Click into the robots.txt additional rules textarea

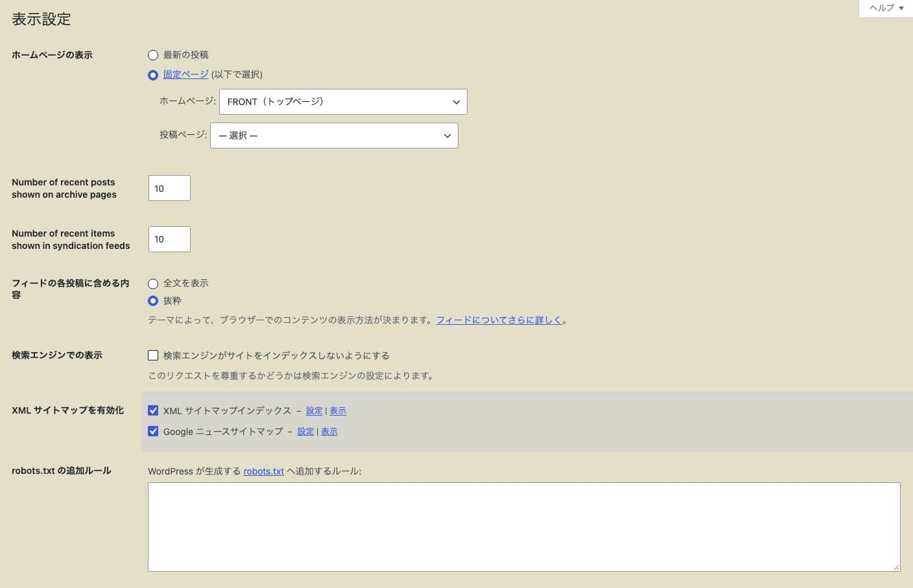click(524, 527)
